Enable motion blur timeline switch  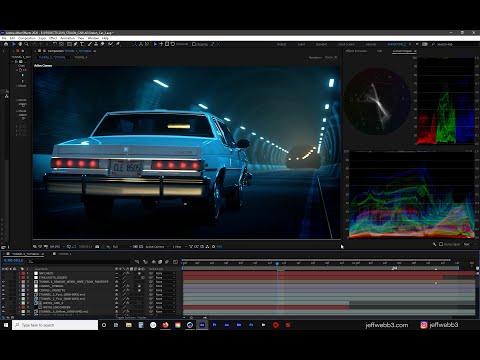click(x=167, y=262)
